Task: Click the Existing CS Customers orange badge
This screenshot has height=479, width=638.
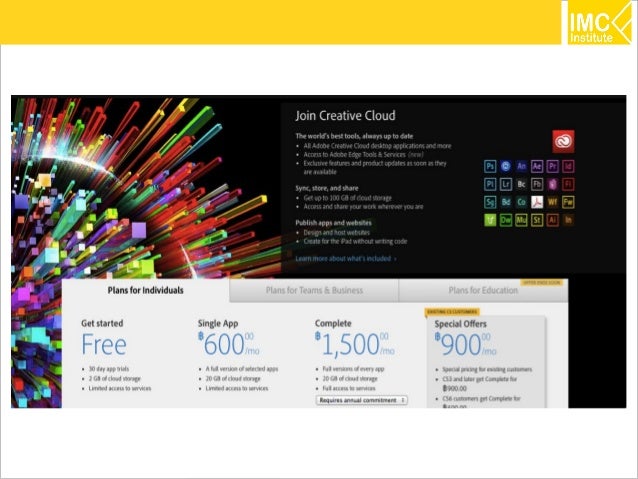Action: tap(452, 312)
